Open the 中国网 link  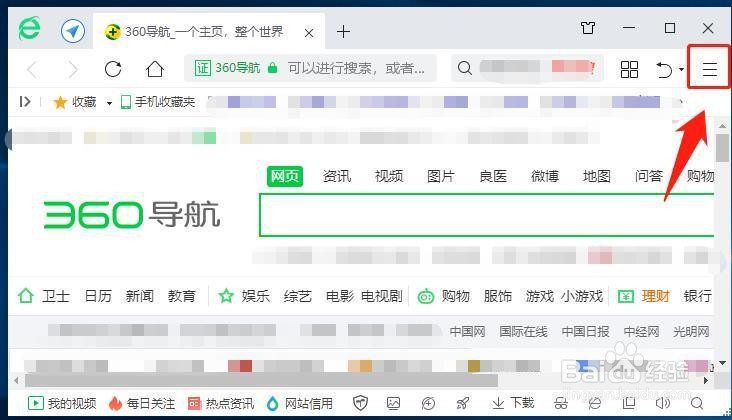click(467, 332)
